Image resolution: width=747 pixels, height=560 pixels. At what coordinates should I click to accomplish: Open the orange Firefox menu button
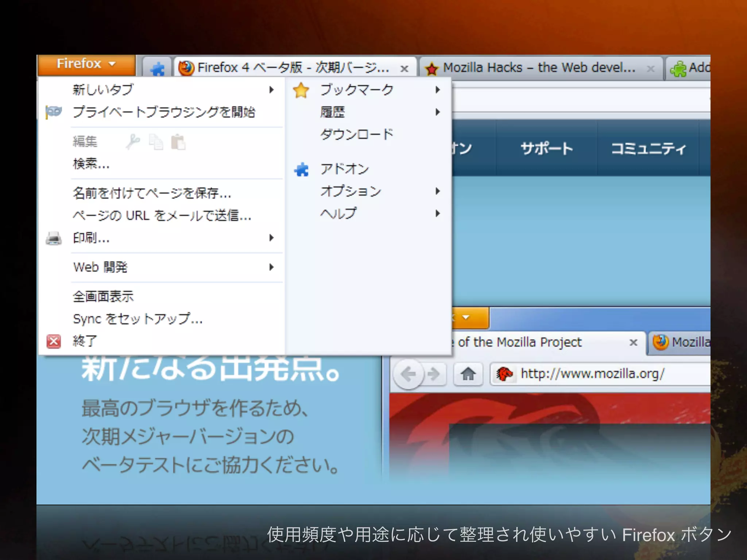pyautogui.click(x=86, y=65)
